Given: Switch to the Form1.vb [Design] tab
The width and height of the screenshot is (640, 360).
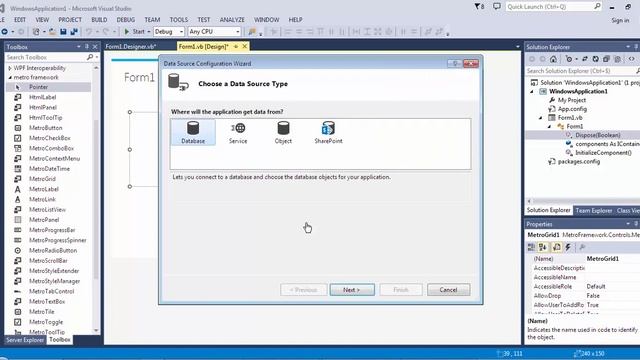Looking at the screenshot, I should click(204, 47).
